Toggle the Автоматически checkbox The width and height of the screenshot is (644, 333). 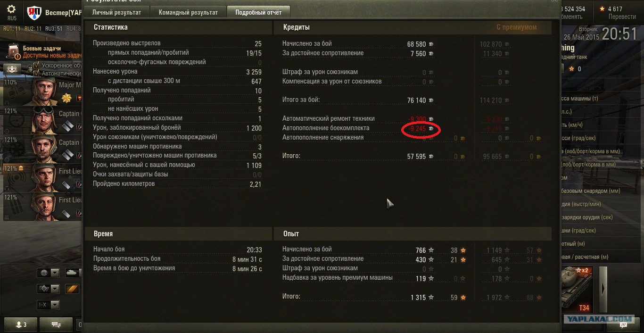coord(36,73)
